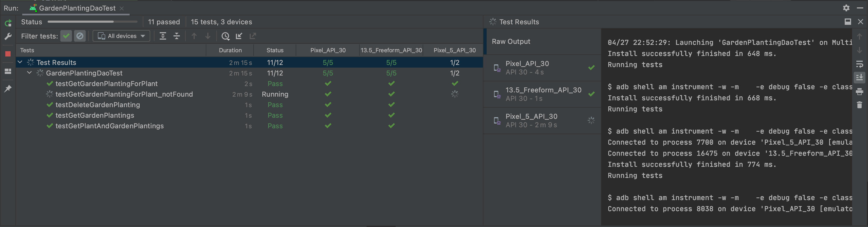
Task: Collapse the GardenPlantingDaoTest class node
Action: click(x=29, y=73)
